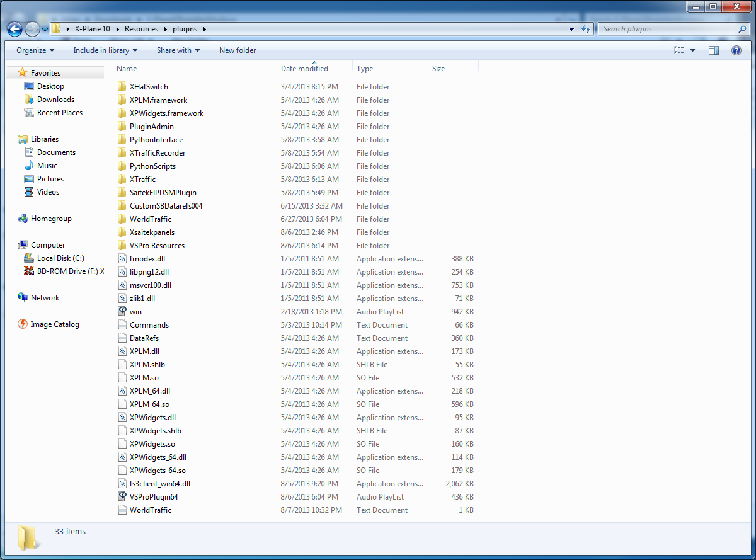Select the PythonInterface folder icon
The height and width of the screenshot is (560, 756).
coord(122,140)
